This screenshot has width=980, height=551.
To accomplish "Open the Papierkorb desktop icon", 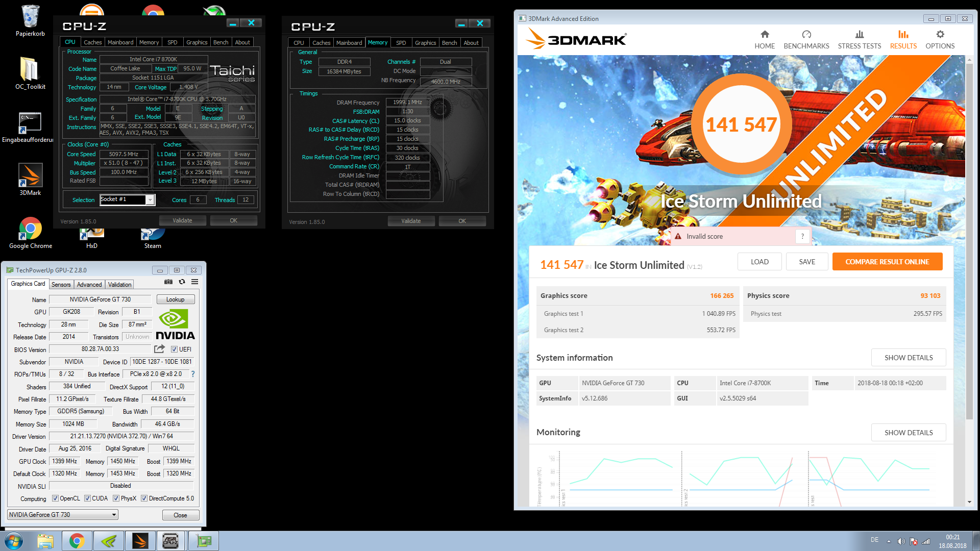I will [30, 20].
